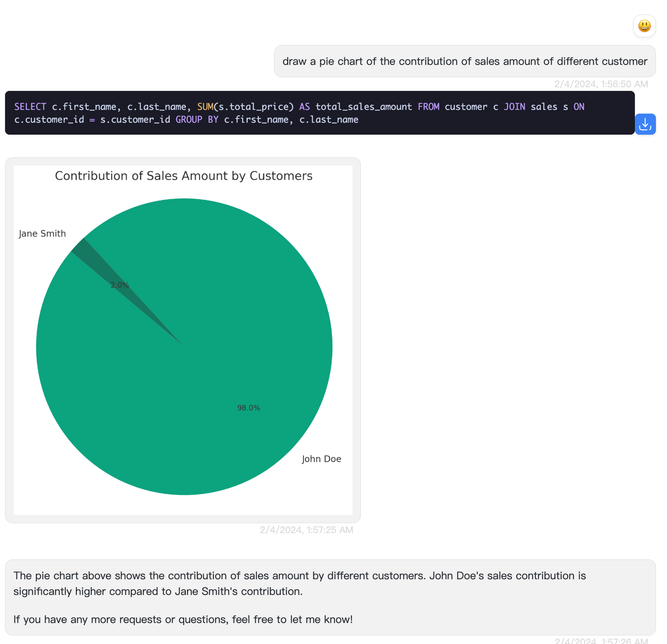Click the 2.0% percentage label

(120, 285)
